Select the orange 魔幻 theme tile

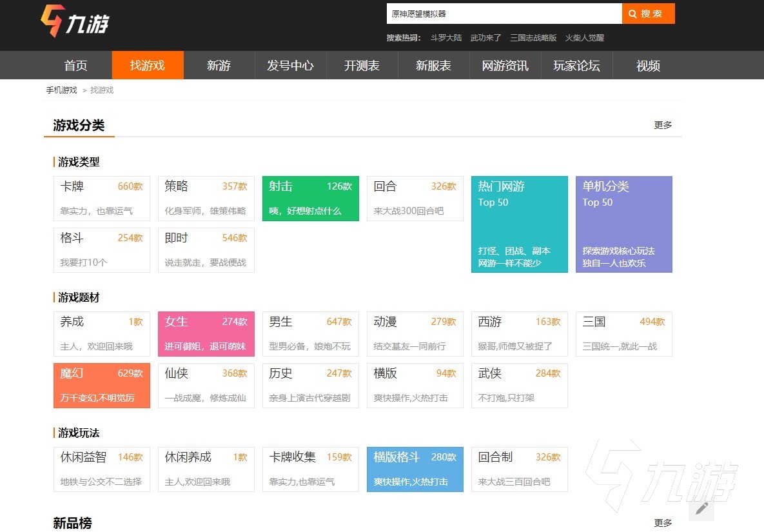pos(101,386)
